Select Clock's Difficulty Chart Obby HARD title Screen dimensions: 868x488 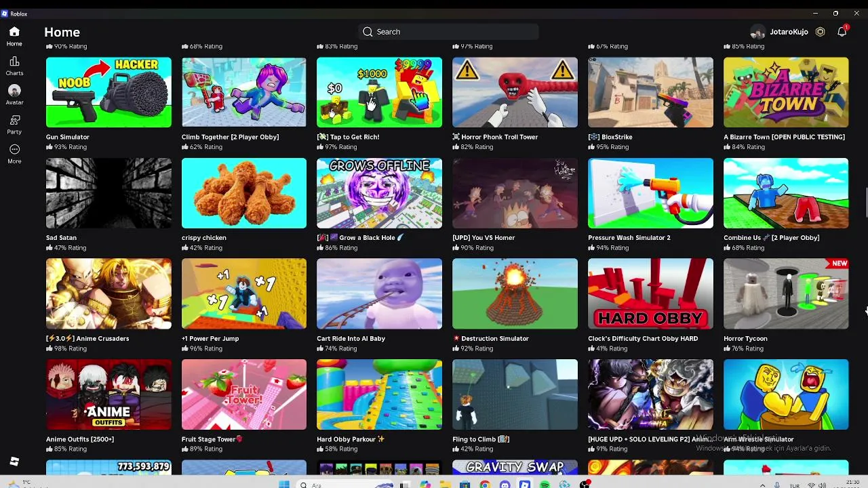[x=643, y=338]
